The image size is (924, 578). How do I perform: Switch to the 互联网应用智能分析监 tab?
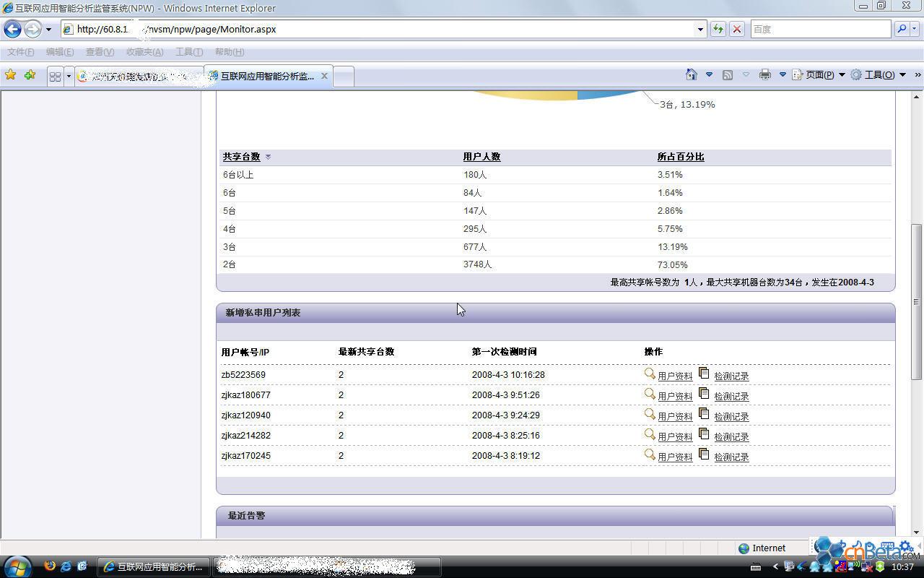267,76
